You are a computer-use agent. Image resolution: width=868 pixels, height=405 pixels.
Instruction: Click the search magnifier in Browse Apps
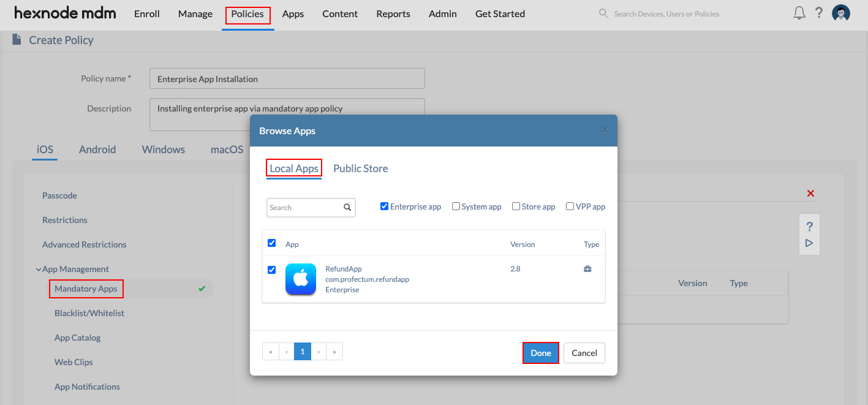[x=347, y=207]
